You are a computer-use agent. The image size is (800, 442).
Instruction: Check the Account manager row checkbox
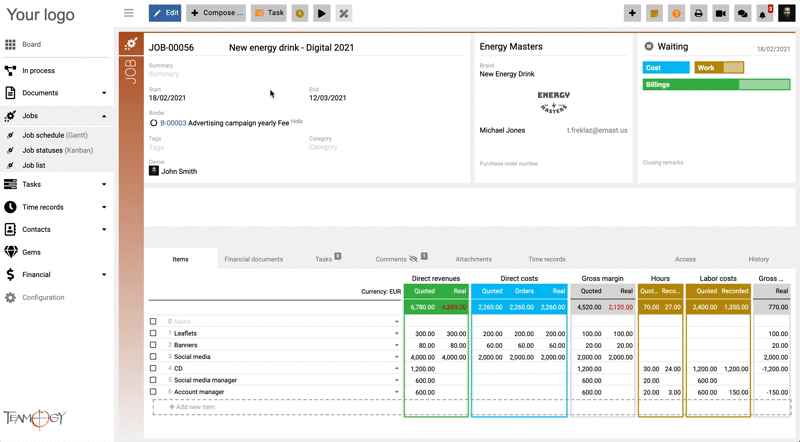(x=153, y=391)
